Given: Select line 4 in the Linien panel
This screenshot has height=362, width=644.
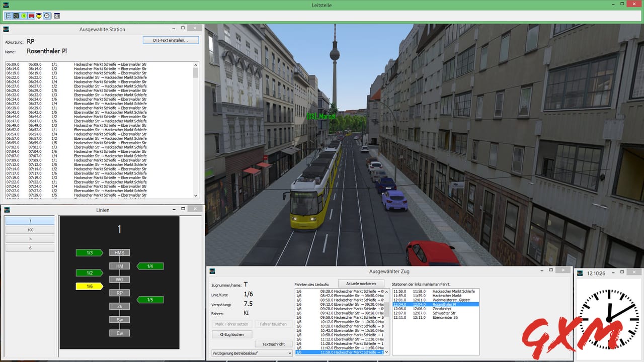Looking at the screenshot, I should 30,238.
